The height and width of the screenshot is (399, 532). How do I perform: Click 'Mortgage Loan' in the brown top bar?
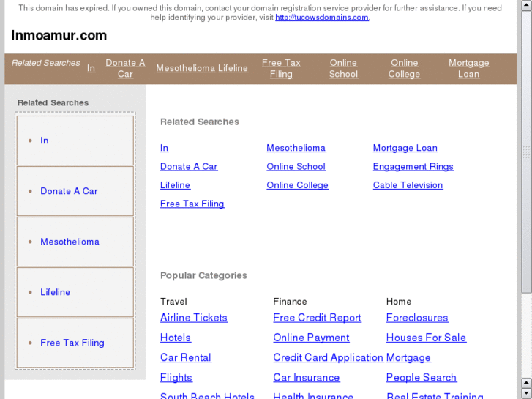click(x=469, y=68)
